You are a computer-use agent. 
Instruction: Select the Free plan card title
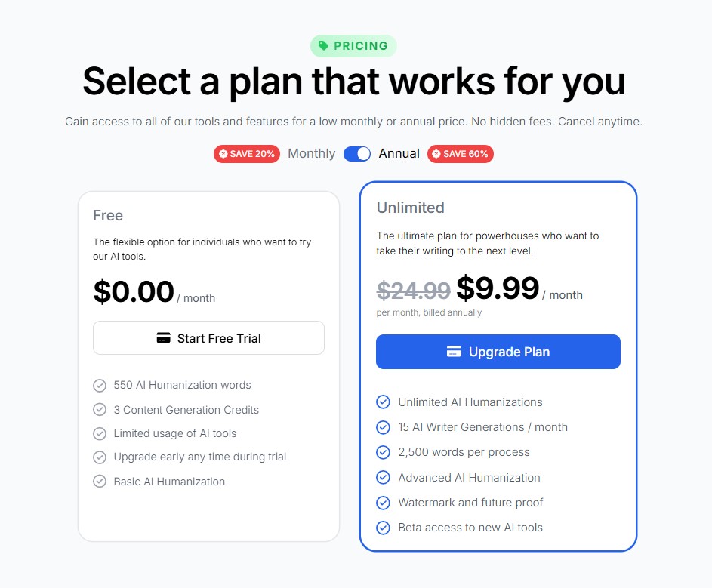108,216
